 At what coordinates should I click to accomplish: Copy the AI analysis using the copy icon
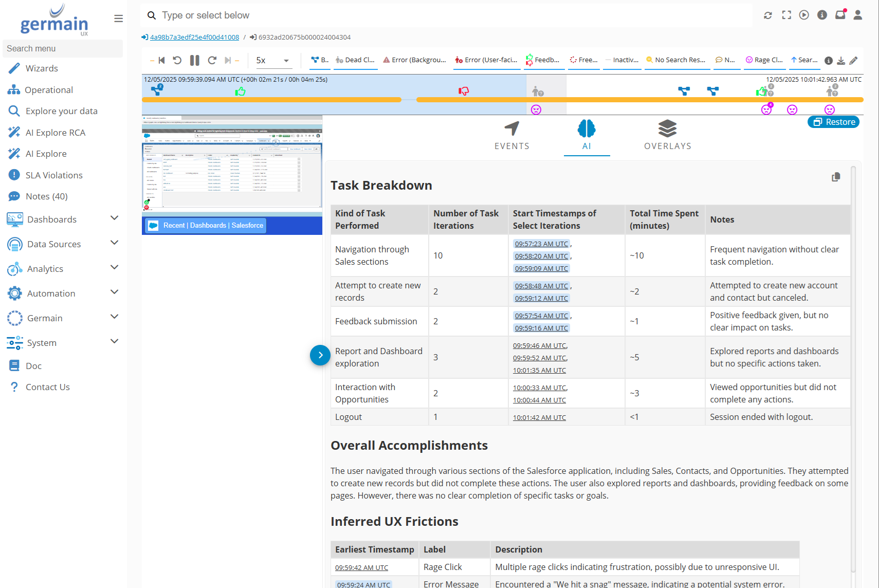pos(836,177)
